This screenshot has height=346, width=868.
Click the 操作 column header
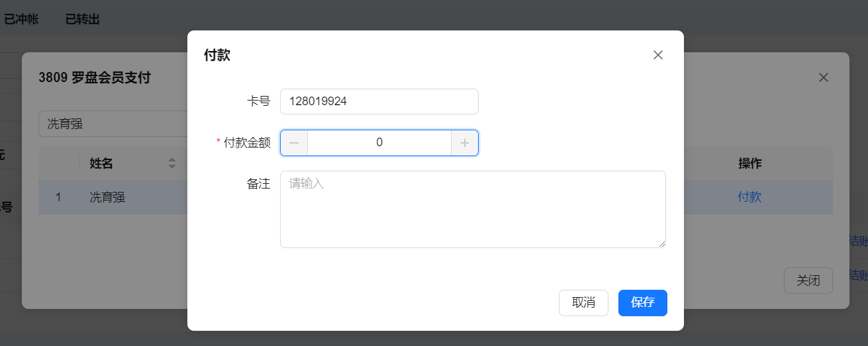(750, 163)
